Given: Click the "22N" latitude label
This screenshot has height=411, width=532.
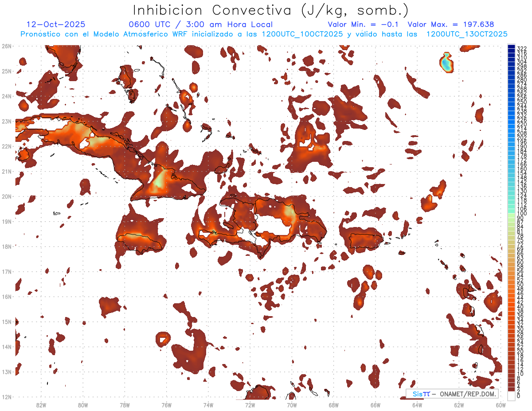Looking at the screenshot, I should [7, 146].
